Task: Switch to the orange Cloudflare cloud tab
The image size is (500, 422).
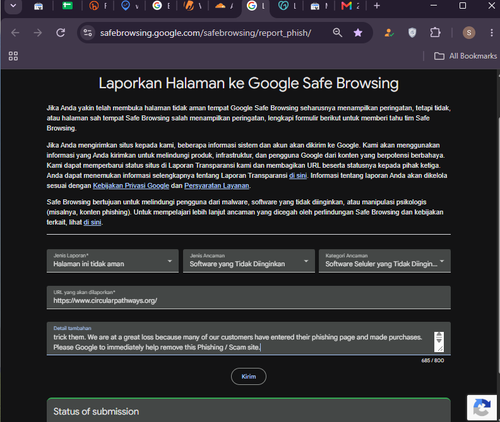Action: 220,6
